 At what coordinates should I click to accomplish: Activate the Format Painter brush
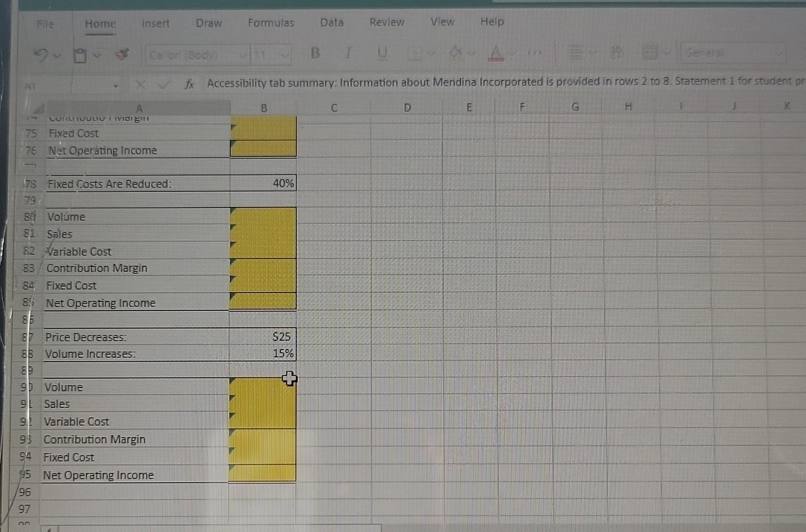point(122,54)
